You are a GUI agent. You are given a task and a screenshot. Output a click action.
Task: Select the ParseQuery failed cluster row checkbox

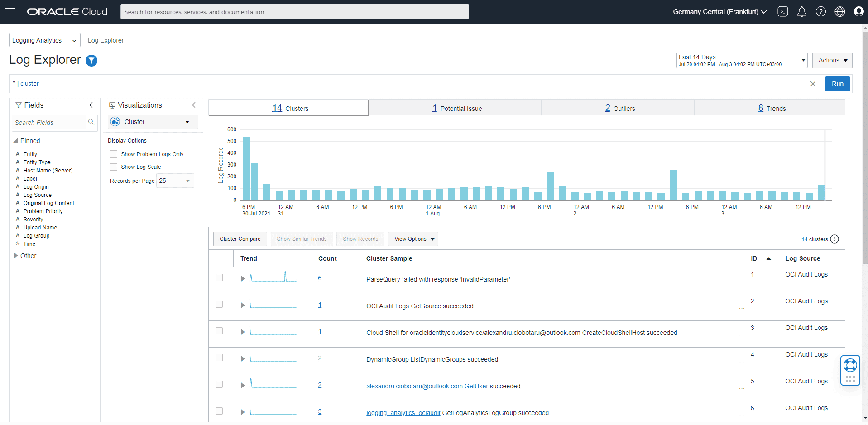pyautogui.click(x=219, y=278)
